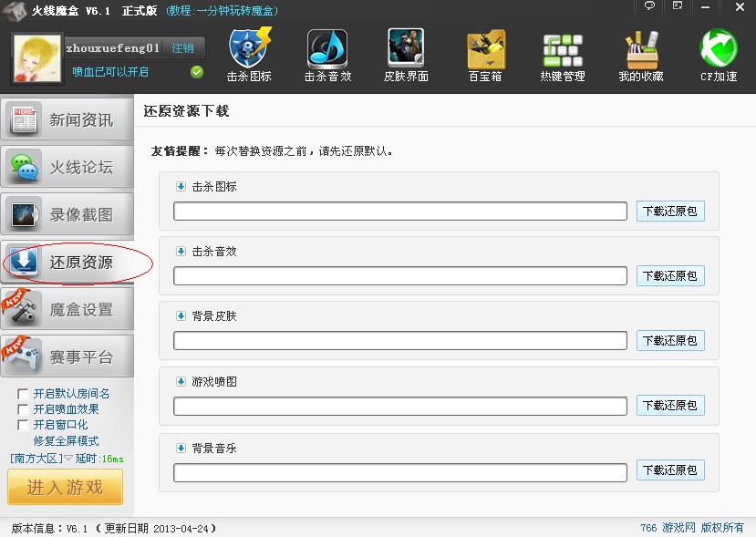The height and width of the screenshot is (537, 756).
Task: Click 下载还原包 for 击杀音效
Action: pos(670,275)
